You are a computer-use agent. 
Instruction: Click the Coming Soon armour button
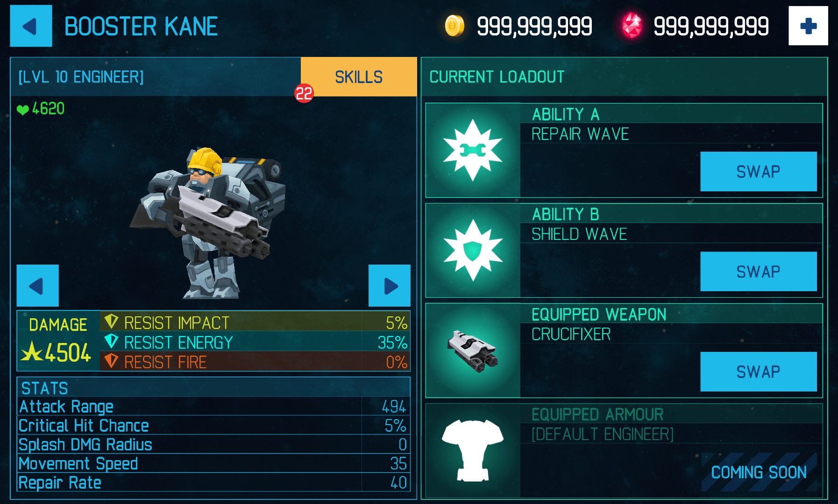(x=759, y=472)
